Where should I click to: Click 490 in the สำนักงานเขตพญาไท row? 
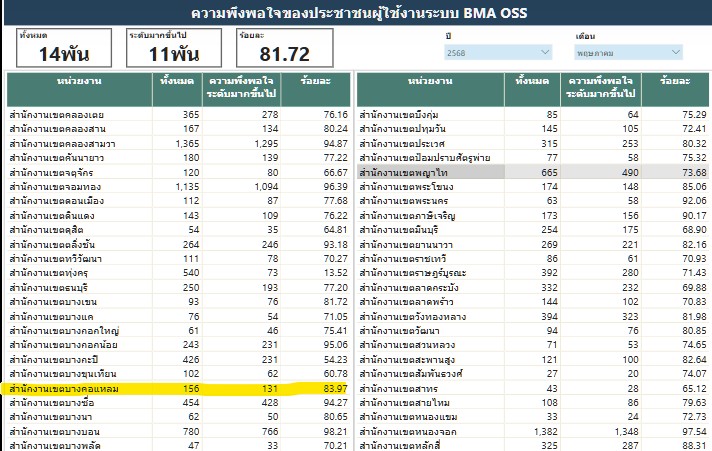click(x=630, y=173)
